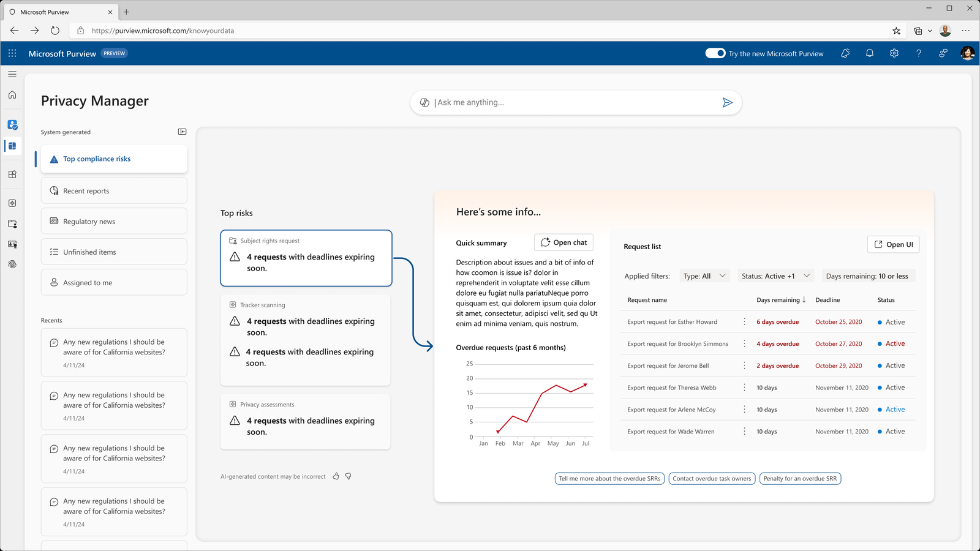Open the row menu for Wade Warren request

[x=744, y=432]
